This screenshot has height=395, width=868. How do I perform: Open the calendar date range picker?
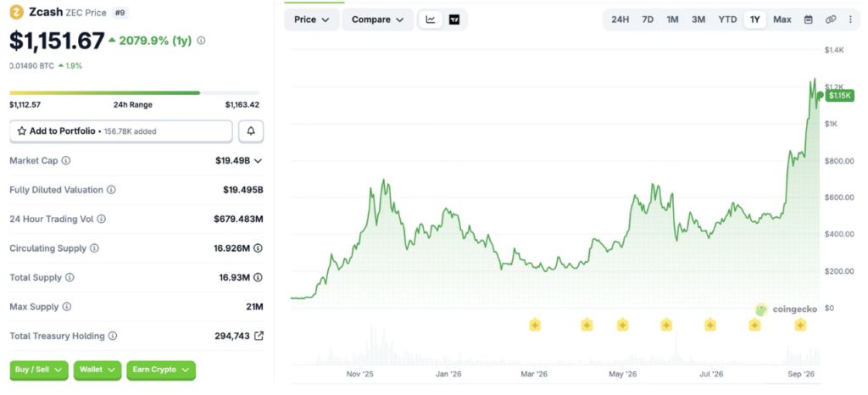808,19
